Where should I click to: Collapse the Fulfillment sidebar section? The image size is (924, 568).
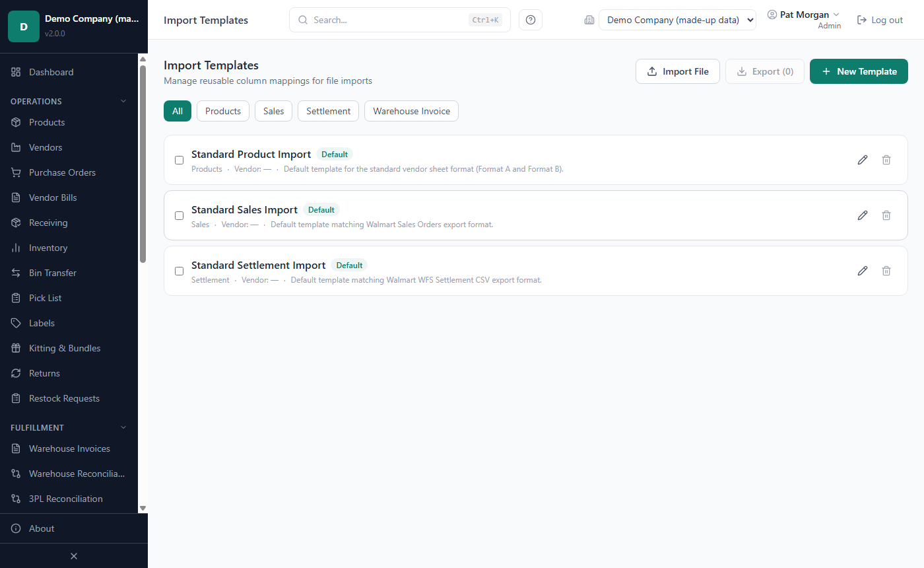(69, 427)
